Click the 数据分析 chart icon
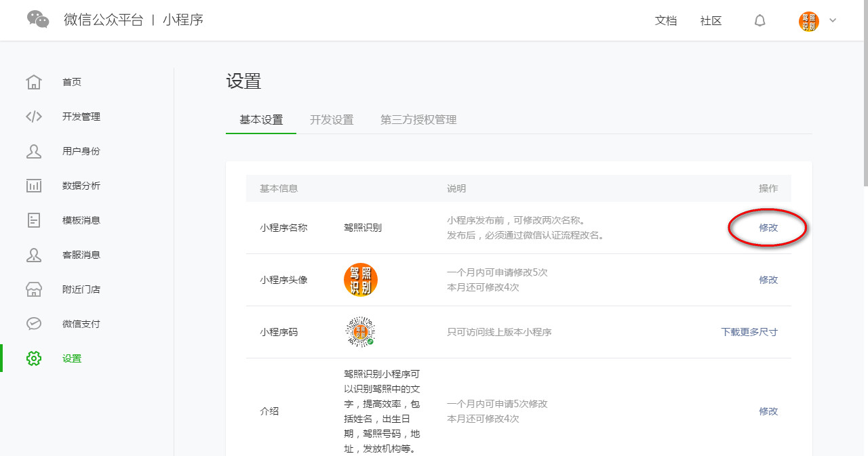This screenshot has height=456, width=868. tap(34, 186)
